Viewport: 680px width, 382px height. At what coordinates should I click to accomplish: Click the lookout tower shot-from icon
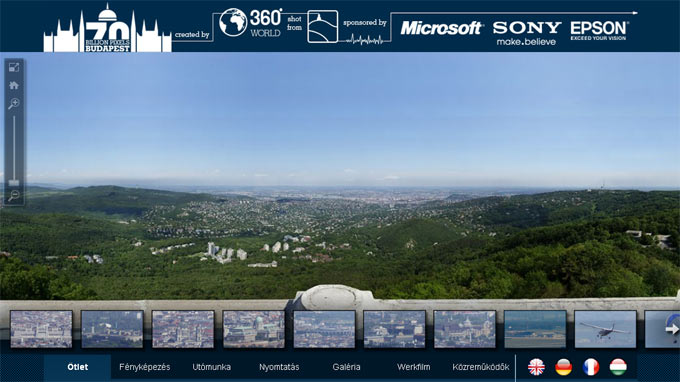click(323, 26)
